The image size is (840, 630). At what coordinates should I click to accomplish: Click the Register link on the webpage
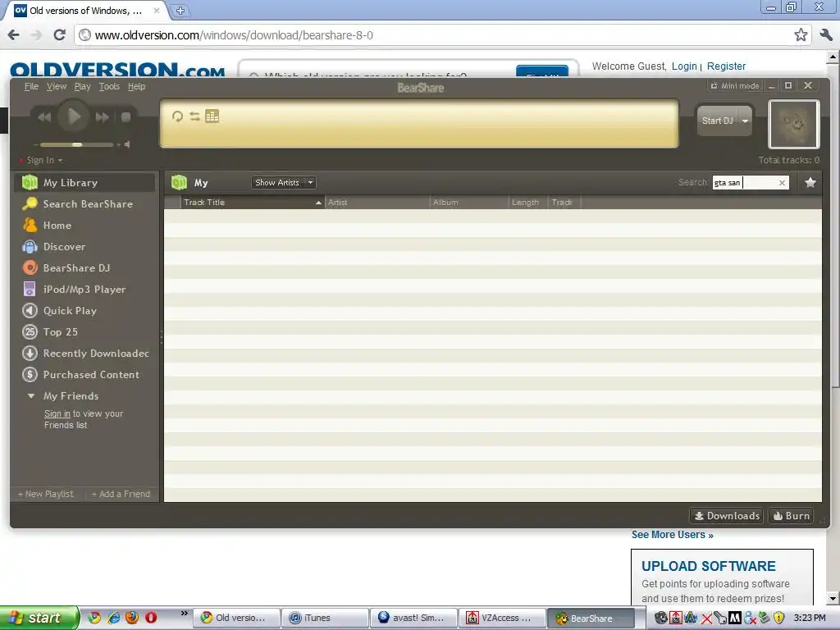(726, 66)
